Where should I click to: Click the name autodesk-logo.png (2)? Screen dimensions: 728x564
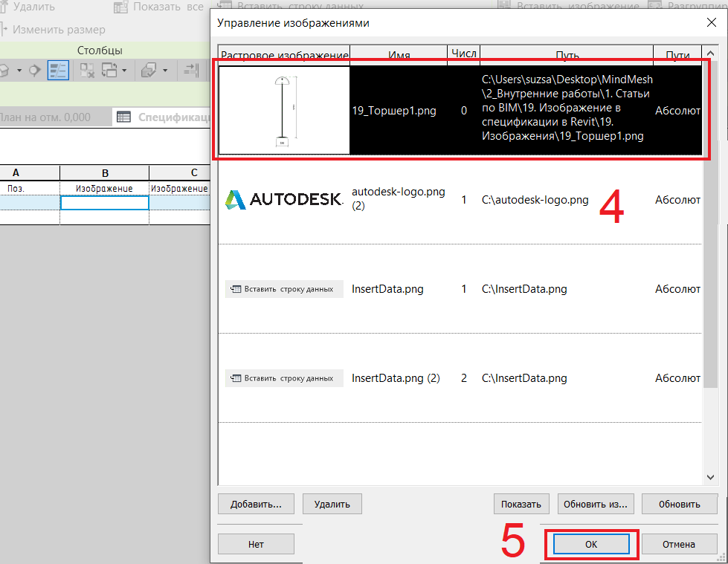399,198
